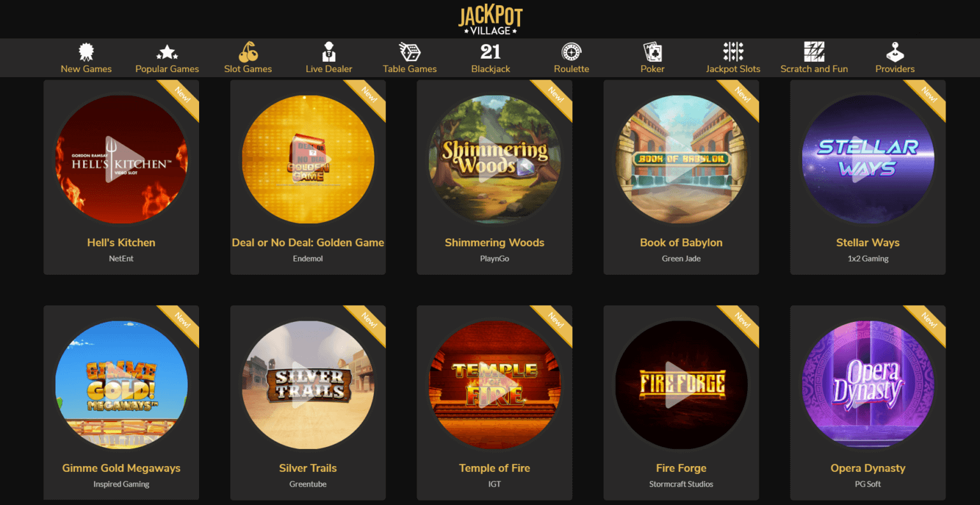Launch the Fire Forge play button
The image size is (980, 505).
click(681, 385)
